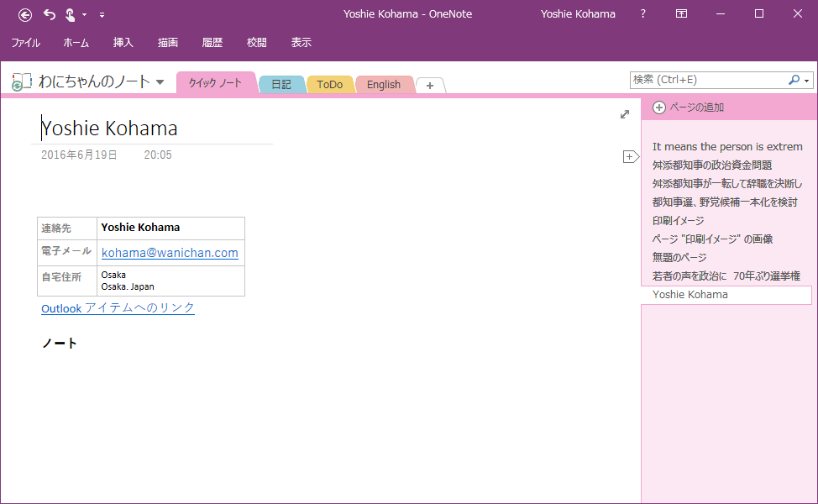Click the Yoshie Kohama contact name cell

coord(170,228)
